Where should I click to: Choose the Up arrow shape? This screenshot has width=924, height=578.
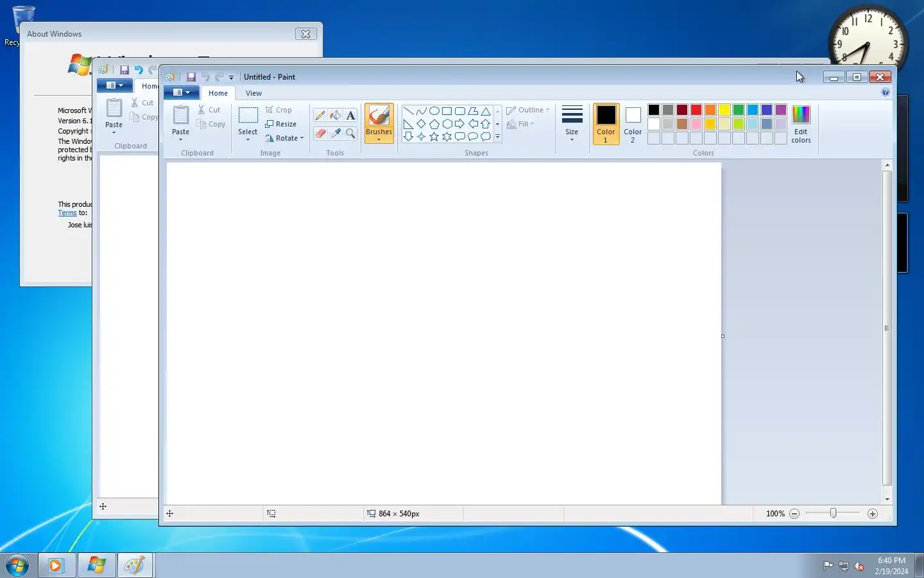[486, 124]
